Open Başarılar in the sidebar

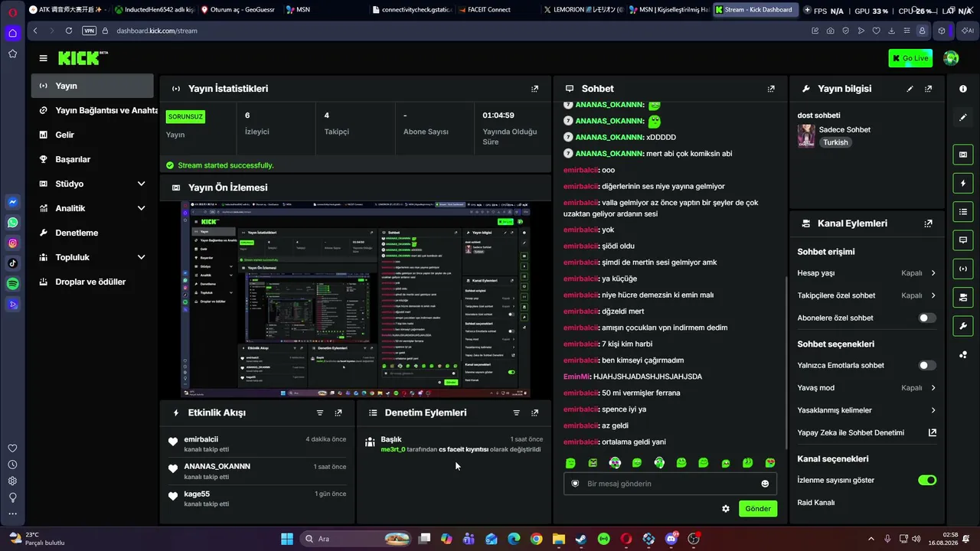tap(93, 159)
